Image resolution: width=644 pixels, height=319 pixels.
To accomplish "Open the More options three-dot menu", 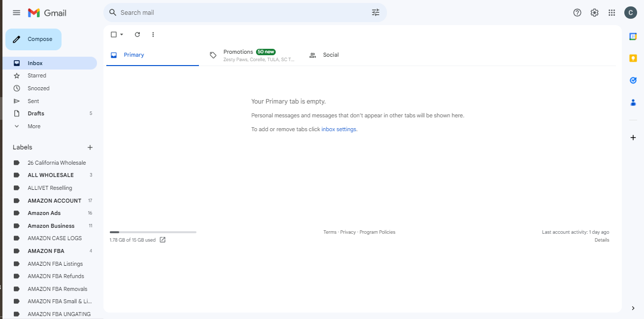I will (x=153, y=35).
